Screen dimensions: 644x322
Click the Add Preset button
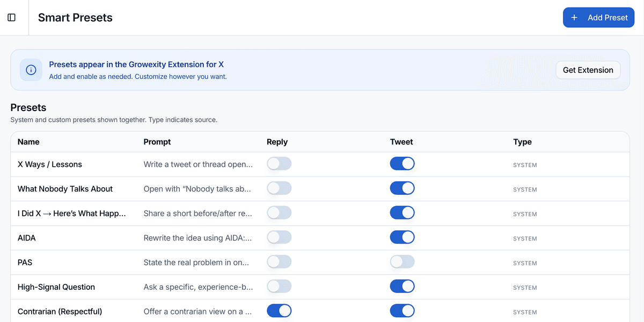pos(598,17)
